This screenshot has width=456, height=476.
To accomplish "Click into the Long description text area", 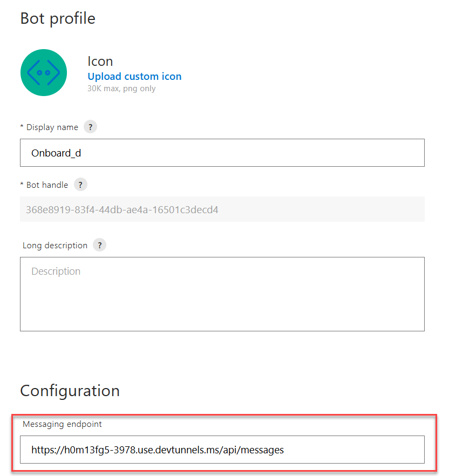I will (x=222, y=294).
